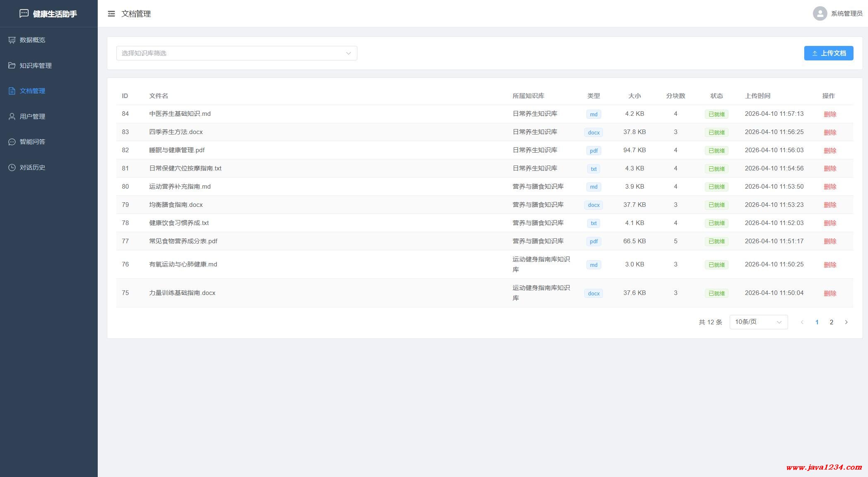
Task: Delete 中医养生基础知识.md document
Action: pos(829,114)
